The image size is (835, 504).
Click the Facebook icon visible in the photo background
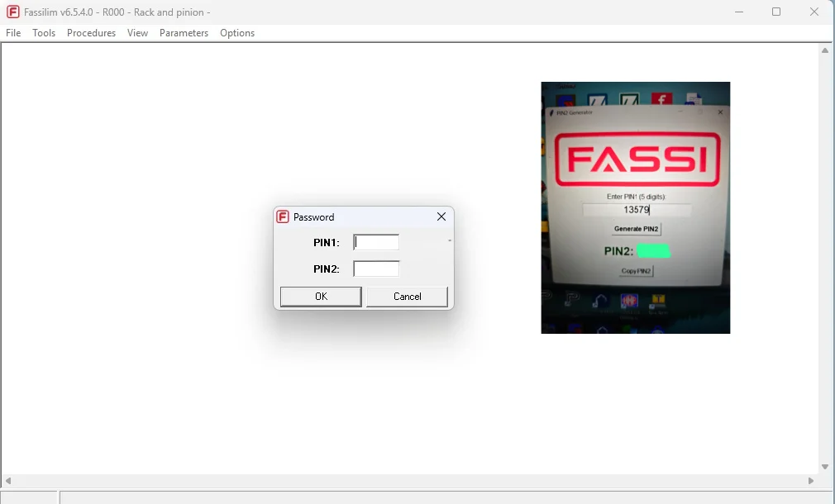point(661,99)
